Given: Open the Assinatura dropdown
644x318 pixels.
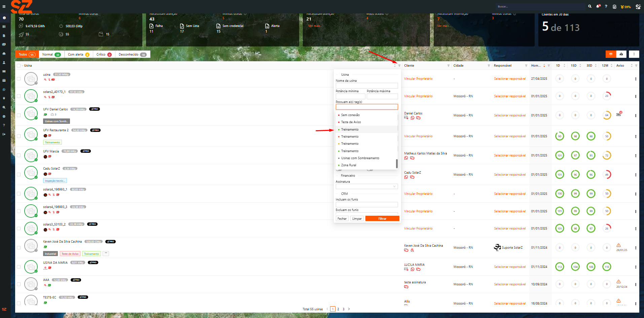Looking at the screenshot, I should 367,186.
